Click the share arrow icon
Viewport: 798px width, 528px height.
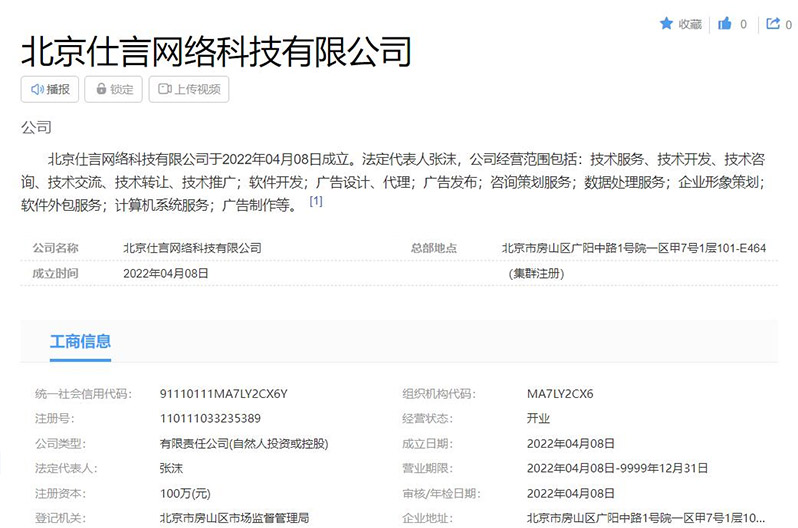pos(772,24)
